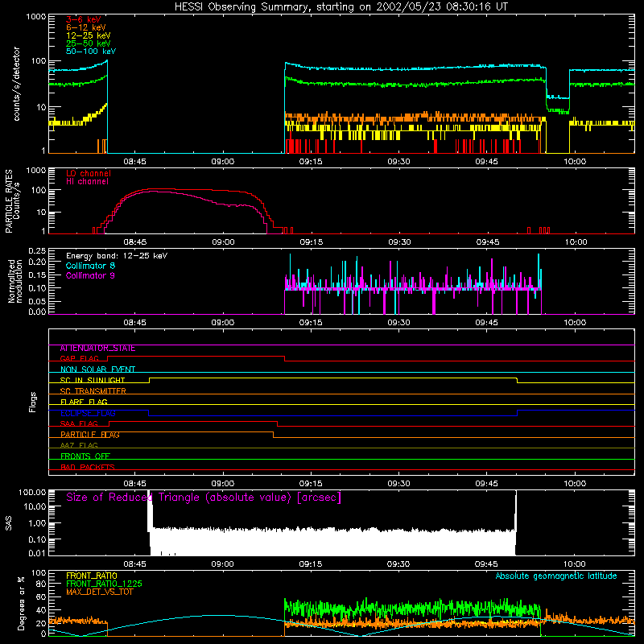Click the Normalized modulation axis label

coord(15,281)
